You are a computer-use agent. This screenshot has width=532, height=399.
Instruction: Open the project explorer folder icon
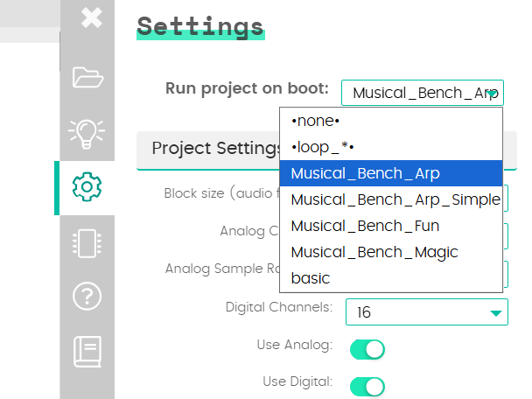(x=87, y=77)
